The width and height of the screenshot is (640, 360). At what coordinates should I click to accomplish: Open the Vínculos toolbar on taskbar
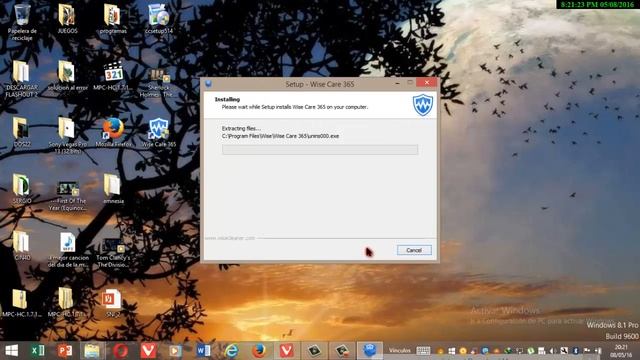(x=399, y=351)
